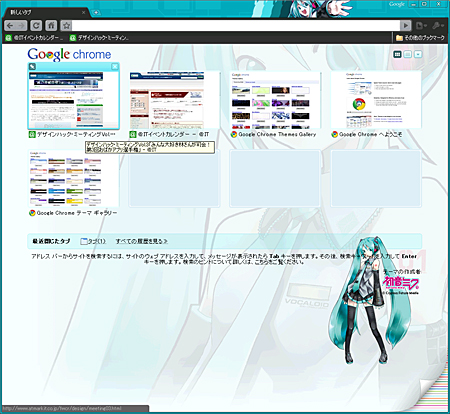Screen dimensions: 450x414
Task: Click the Hatsune Miku theme creator logo
Action: [401, 284]
